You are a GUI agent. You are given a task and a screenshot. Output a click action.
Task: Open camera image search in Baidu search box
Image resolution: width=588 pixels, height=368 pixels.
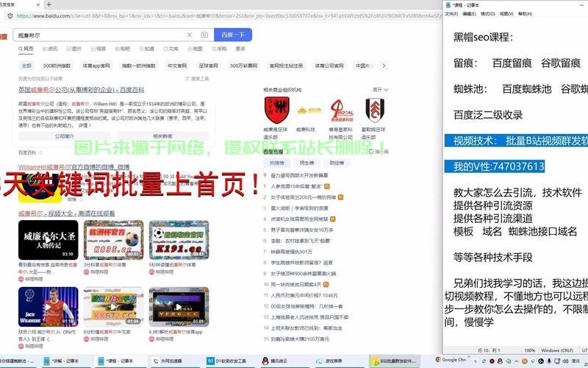(x=204, y=35)
